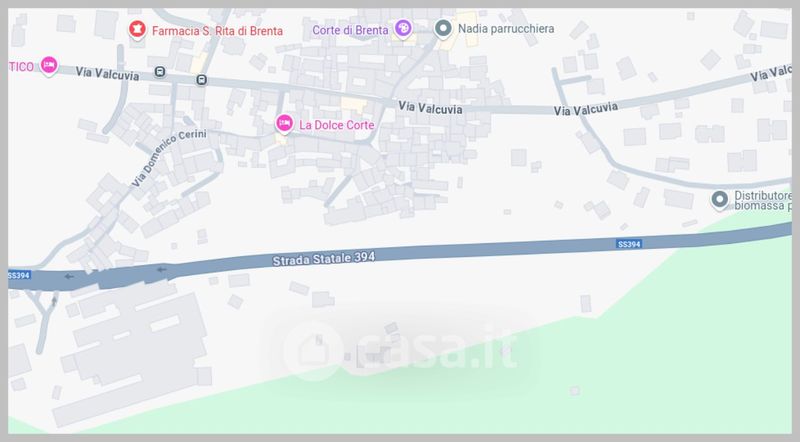Click the pink hotel pin beside TICO
This screenshot has height=442, width=800.
[x=49, y=65]
